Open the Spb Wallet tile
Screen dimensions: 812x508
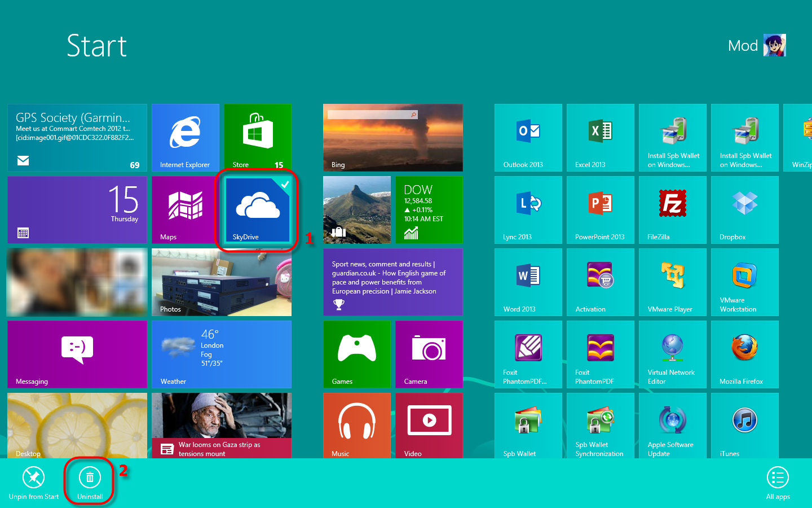coord(528,426)
